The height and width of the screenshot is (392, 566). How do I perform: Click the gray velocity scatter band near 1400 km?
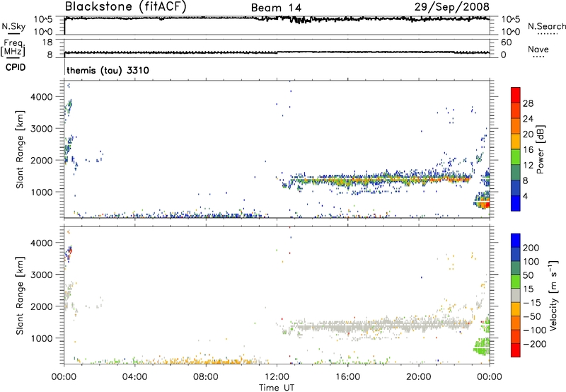379,325
